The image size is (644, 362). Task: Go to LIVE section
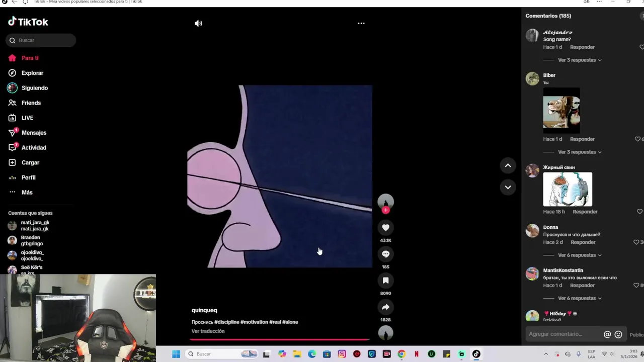point(21,118)
